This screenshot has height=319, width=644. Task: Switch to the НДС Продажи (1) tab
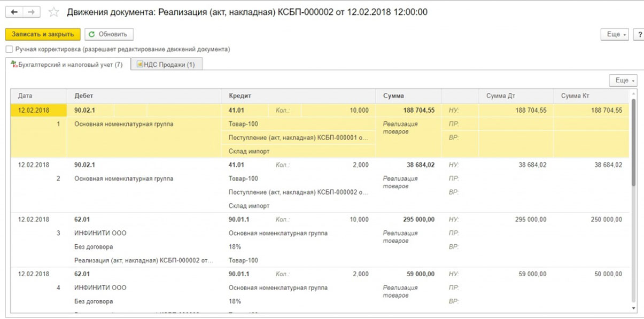click(x=166, y=65)
